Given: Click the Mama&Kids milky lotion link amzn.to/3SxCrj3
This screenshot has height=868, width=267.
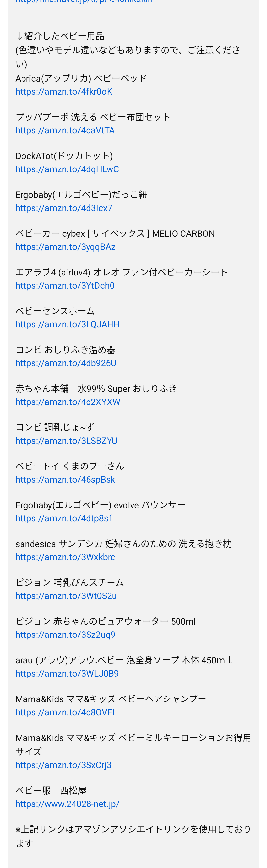Looking at the screenshot, I should click(63, 765).
